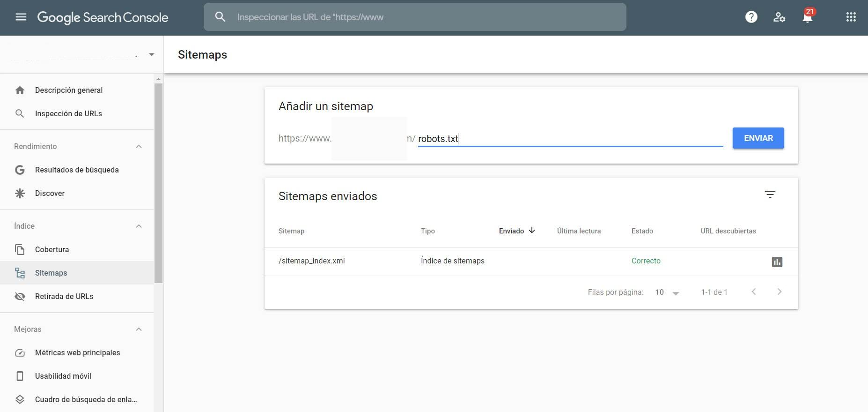Click the sidebar scrollbar up arrow
The width and height of the screenshot is (868, 412).
(158, 79)
